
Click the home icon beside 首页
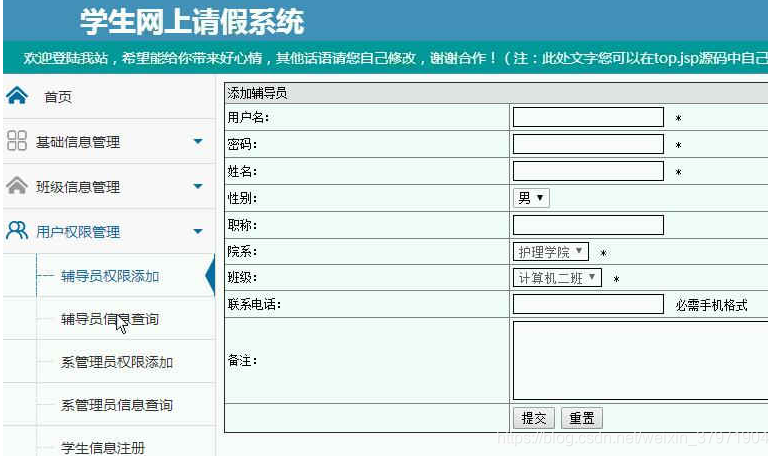17,95
